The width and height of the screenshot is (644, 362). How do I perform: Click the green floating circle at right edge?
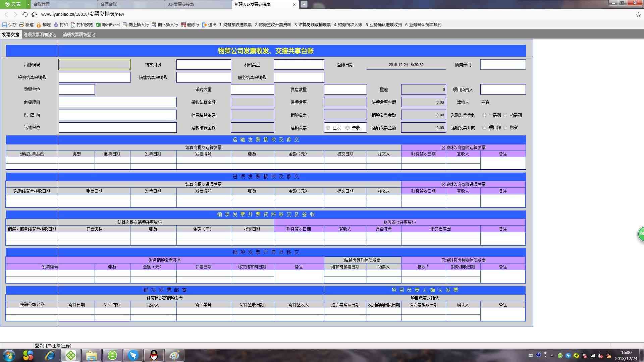641,234
